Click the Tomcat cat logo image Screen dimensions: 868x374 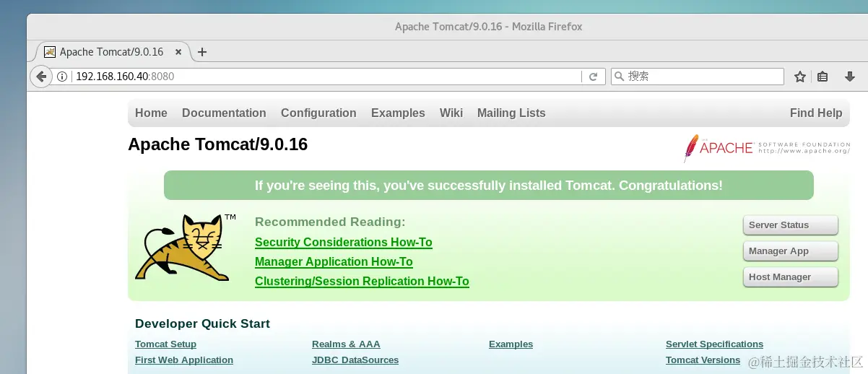[186, 247]
